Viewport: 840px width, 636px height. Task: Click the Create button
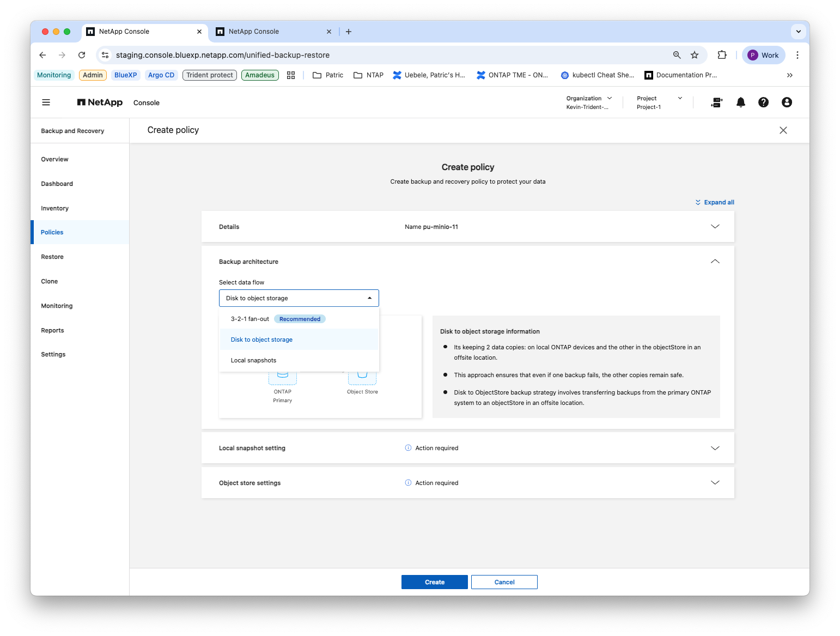[x=435, y=582]
